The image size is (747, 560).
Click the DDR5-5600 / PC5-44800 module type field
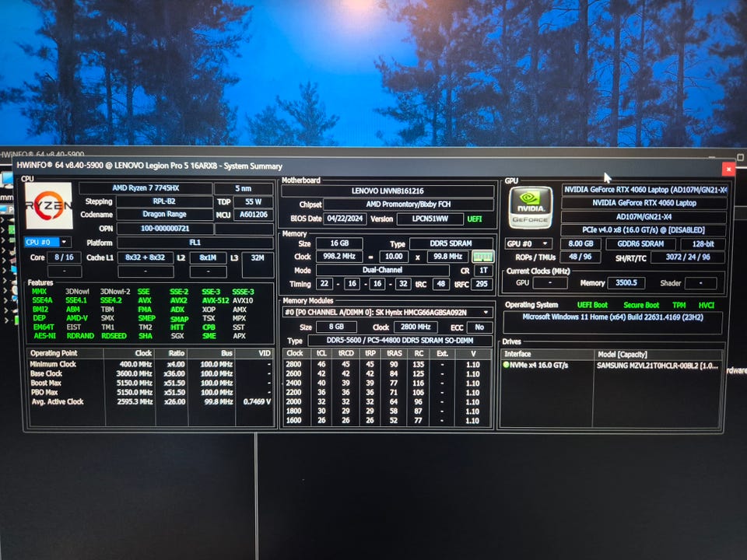[x=400, y=341]
